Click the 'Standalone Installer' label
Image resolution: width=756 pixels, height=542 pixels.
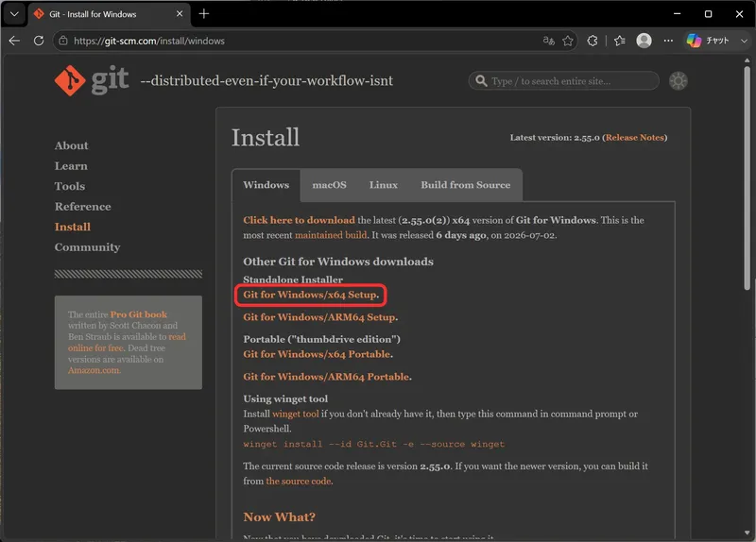pos(293,279)
